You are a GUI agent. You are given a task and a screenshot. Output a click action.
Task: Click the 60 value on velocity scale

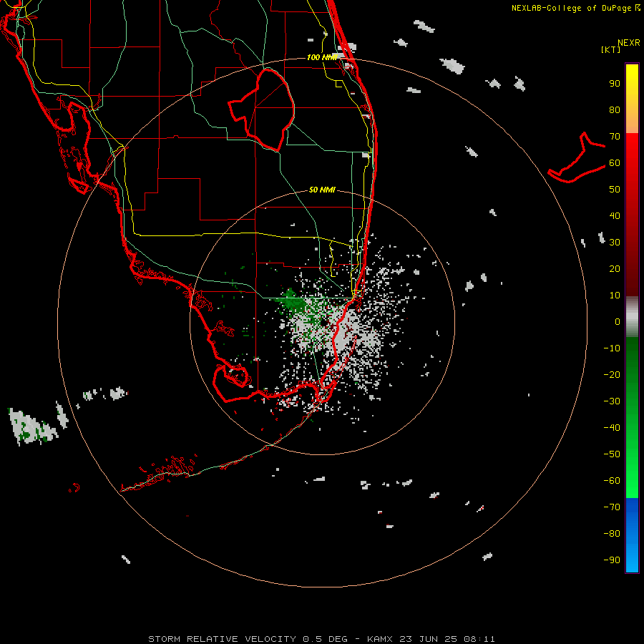pos(615,163)
